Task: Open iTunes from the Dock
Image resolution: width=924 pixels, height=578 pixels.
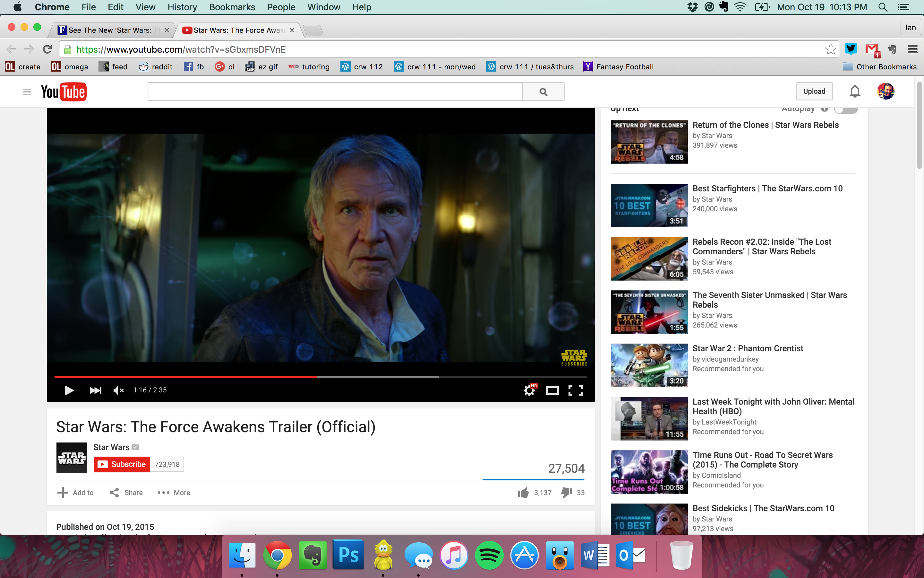Action: [454, 555]
